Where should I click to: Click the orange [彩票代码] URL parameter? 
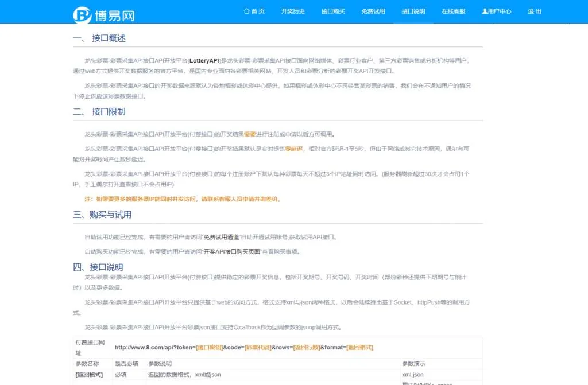257,347
